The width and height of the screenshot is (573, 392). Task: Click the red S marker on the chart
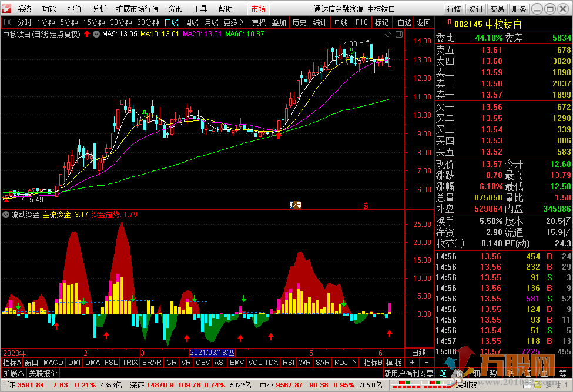pos(366,206)
